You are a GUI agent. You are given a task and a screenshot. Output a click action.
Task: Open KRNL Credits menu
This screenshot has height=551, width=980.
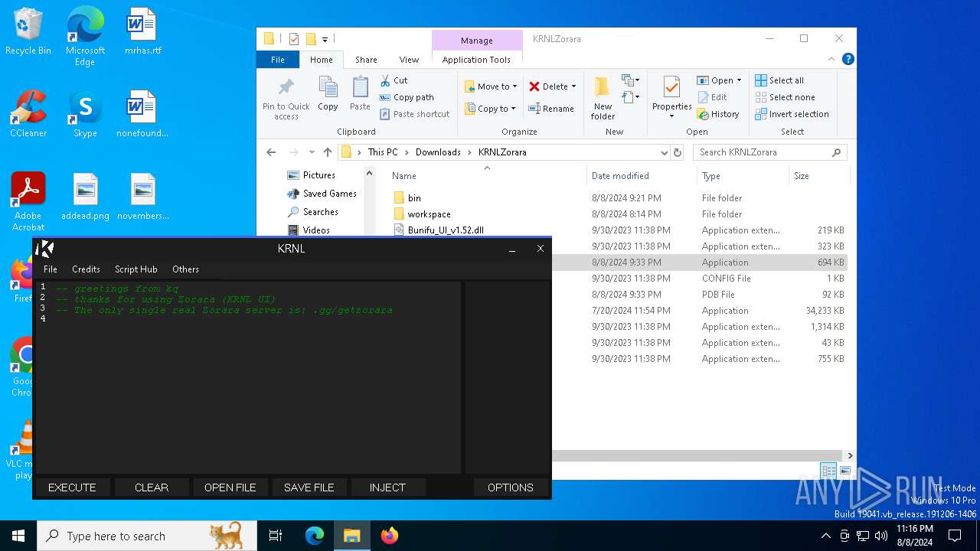click(86, 269)
